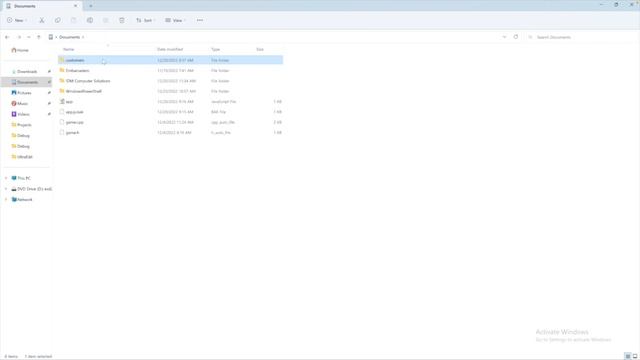This screenshot has width=640, height=360.
Task: Click the Embarcadero folder icon
Action: pyautogui.click(x=62, y=70)
